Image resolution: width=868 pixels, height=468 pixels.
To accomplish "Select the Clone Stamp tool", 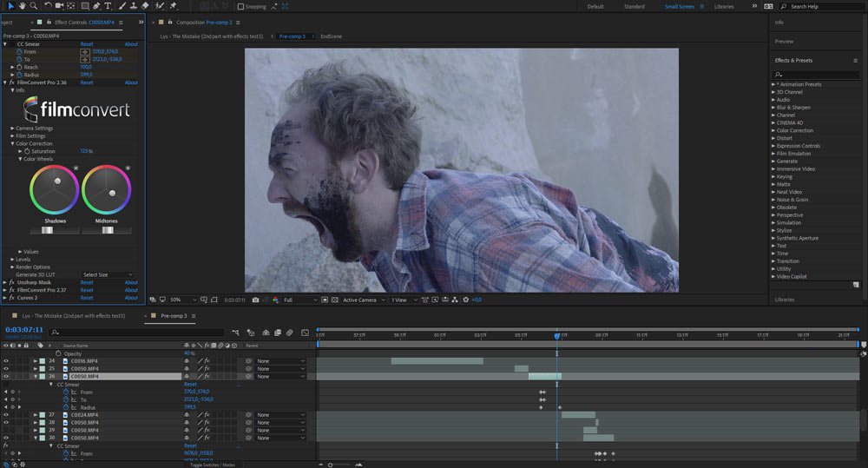I will tap(134, 5).
